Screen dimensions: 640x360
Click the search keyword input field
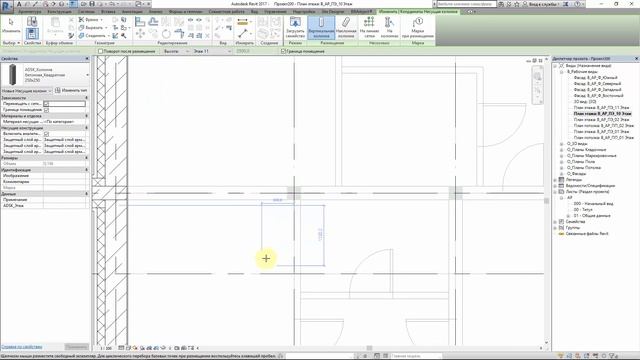tap(466, 4)
